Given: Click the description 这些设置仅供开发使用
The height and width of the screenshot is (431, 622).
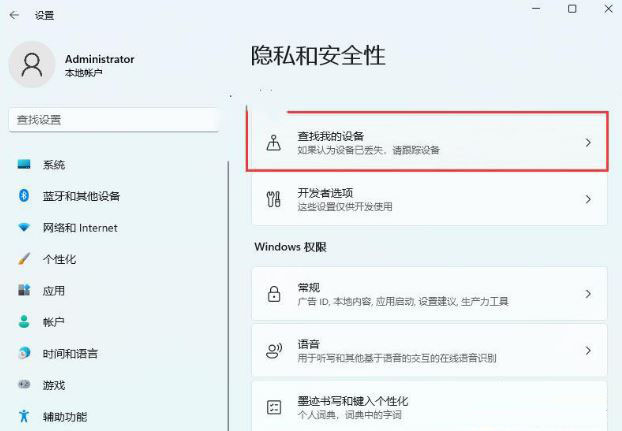Looking at the screenshot, I should point(345,207).
